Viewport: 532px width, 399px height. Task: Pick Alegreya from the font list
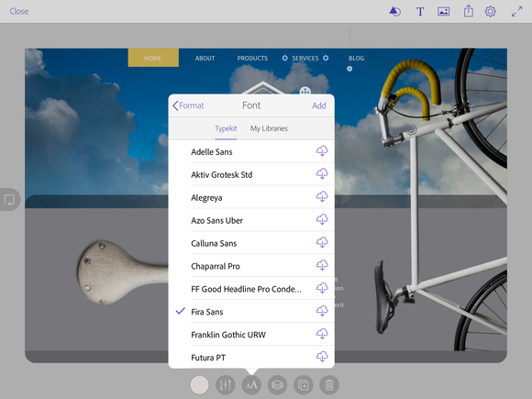coord(251,197)
